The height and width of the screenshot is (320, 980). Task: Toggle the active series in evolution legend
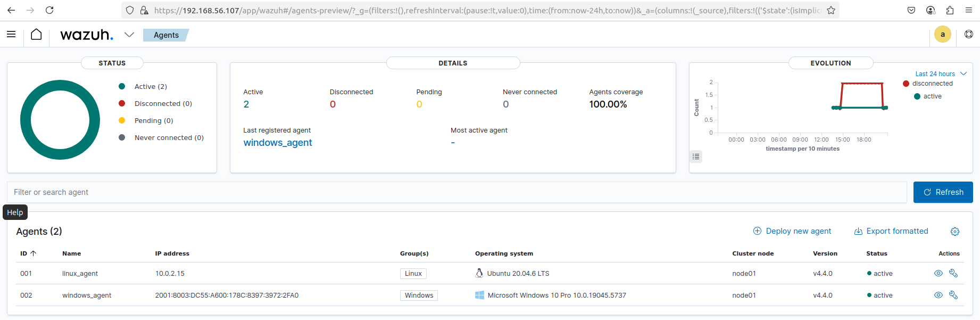pos(928,96)
